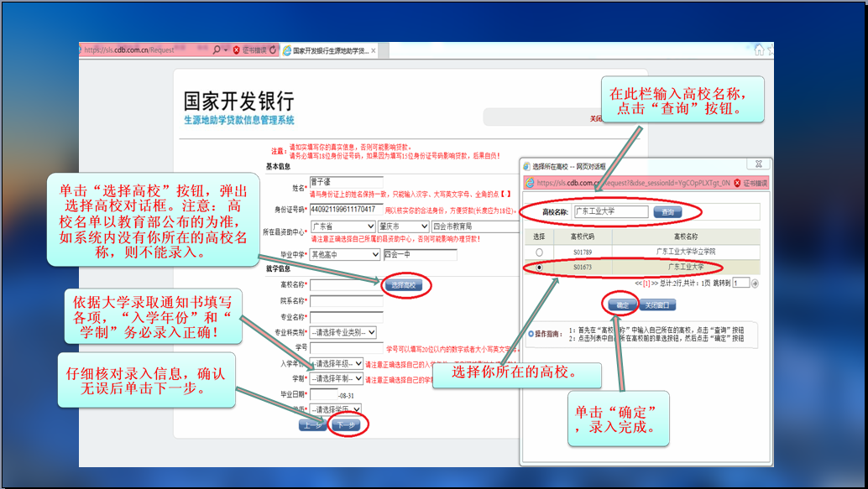Click the 下一步 next step button
868x489 pixels.
coord(344,425)
